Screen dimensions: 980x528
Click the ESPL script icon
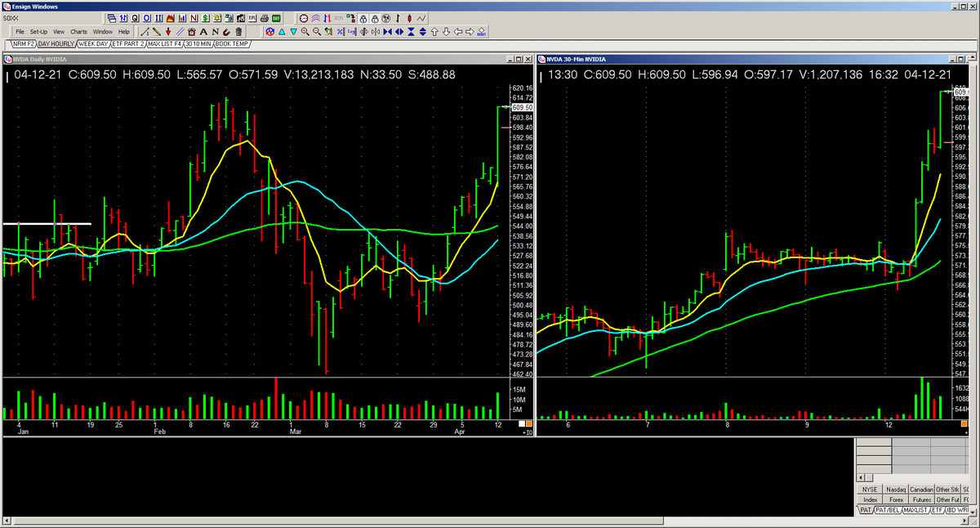pyautogui.click(x=252, y=18)
